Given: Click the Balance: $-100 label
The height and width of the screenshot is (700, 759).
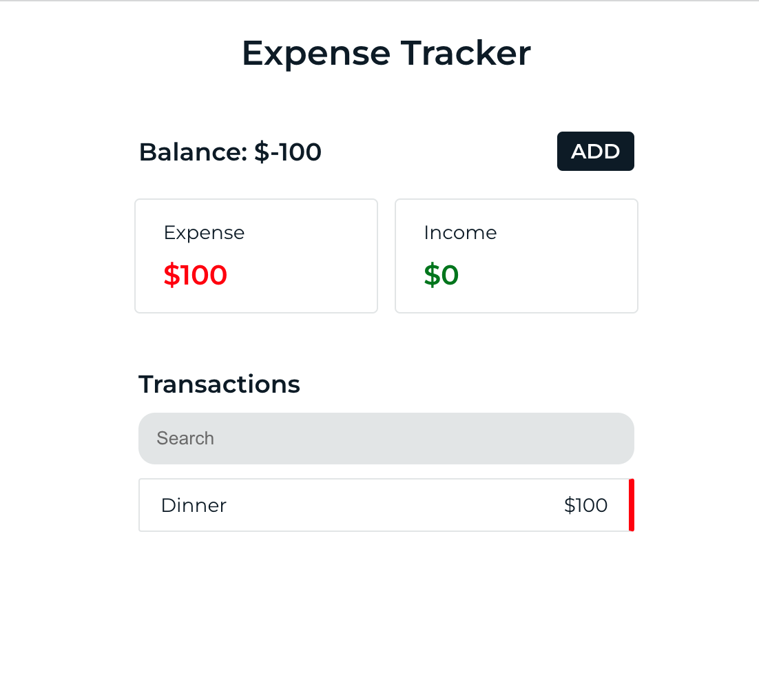Looking at the screenshot, I should (230, 152).
